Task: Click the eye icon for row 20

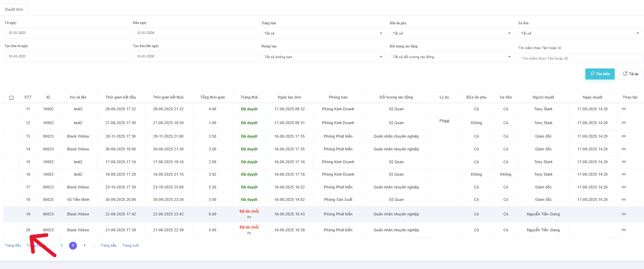Action: coord(624,230)
